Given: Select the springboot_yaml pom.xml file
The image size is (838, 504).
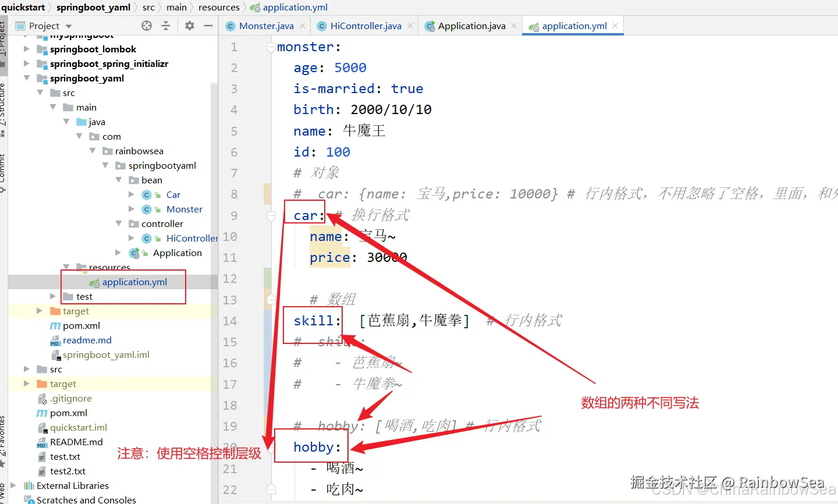Looking at the screenshot, I should pyautogui.click(x=81, y=325).
